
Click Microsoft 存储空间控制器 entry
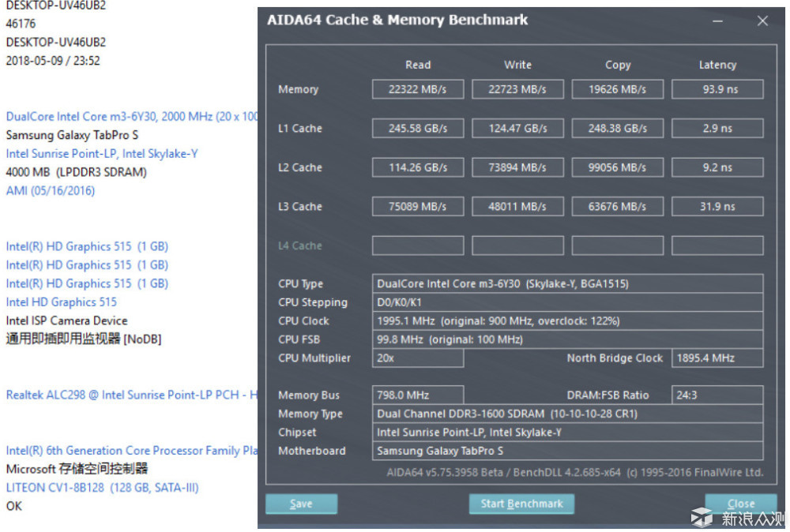point(77,469)
